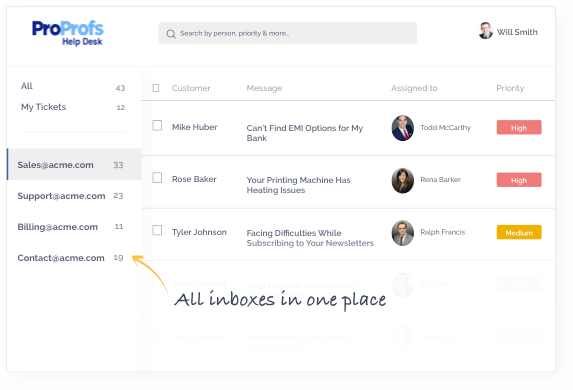
Task: Focus the search by person field
Action: coord(288,33)
